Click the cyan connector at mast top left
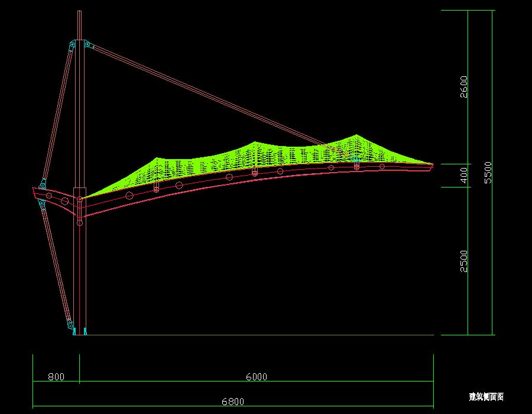532x414 pixels. 72,45
